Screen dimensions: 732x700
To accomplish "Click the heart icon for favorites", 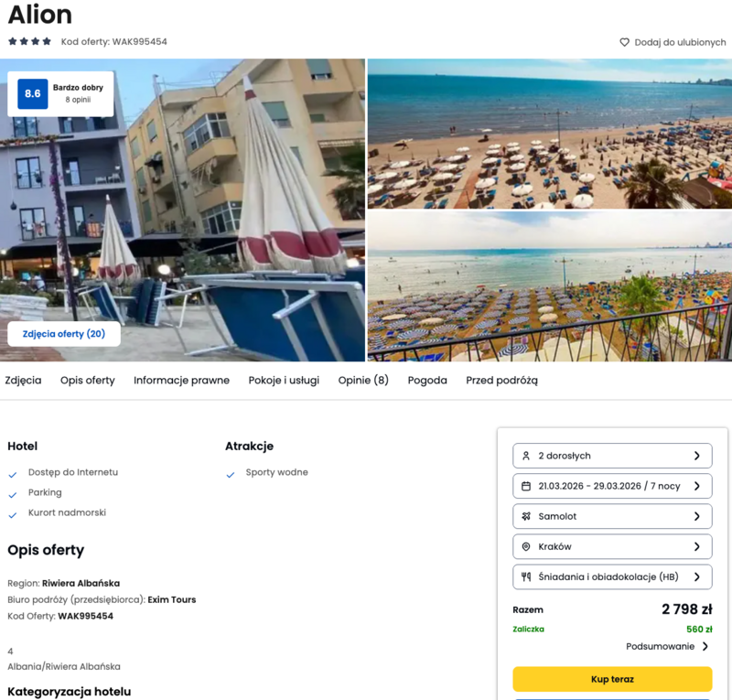I will pos(624,42).
